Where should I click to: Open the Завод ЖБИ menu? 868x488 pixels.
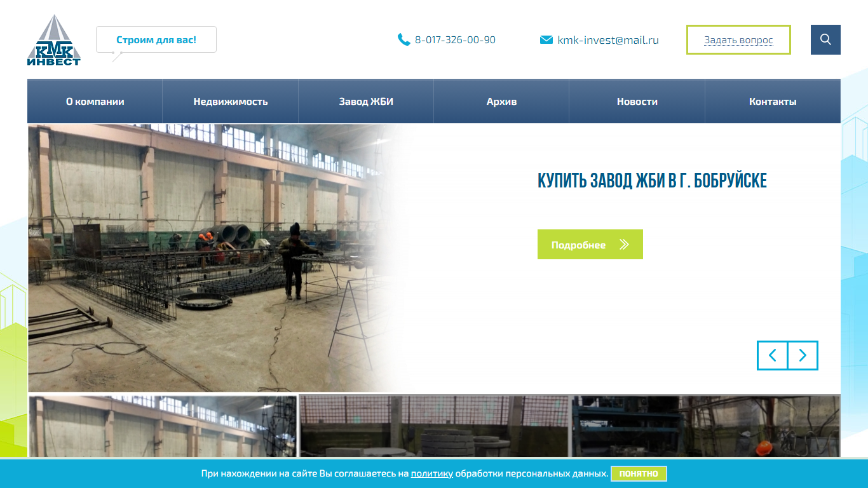coord(366,101)
